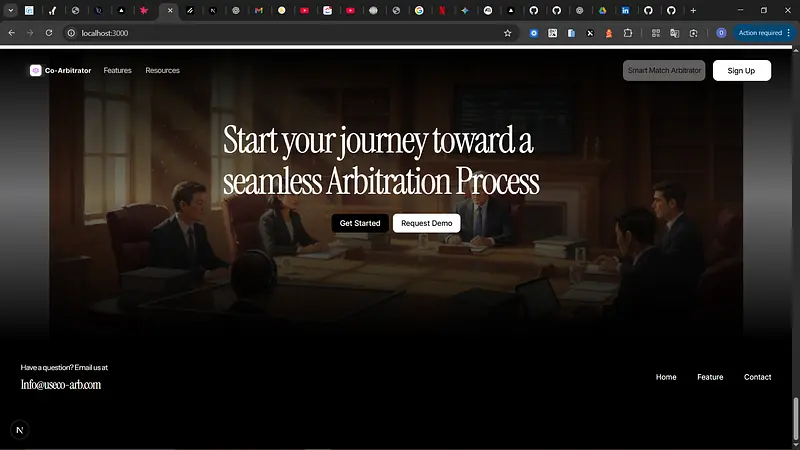Viewport: 800px width, 450px height.
Task: Click the Request Demo button
Action: 426,223
